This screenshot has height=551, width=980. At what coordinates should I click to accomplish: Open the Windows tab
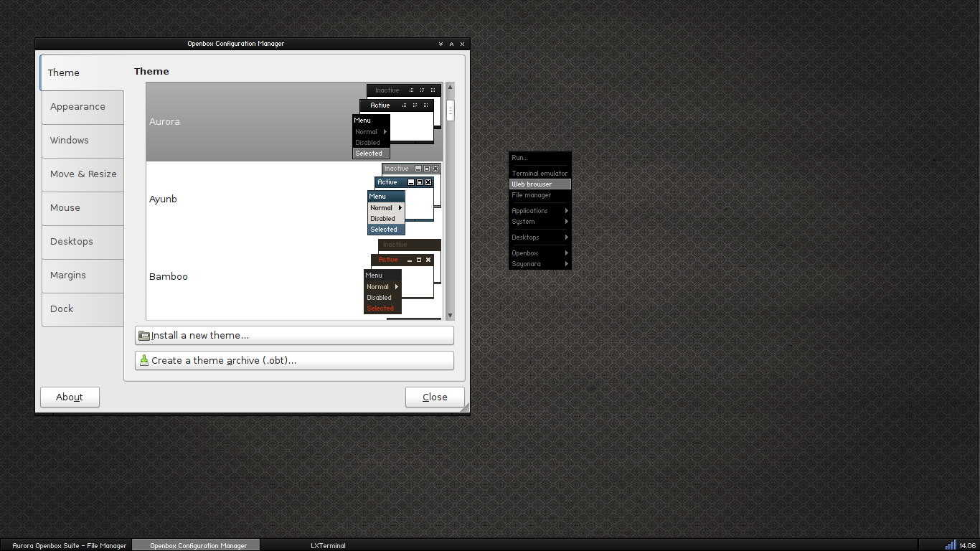point(83,141)
